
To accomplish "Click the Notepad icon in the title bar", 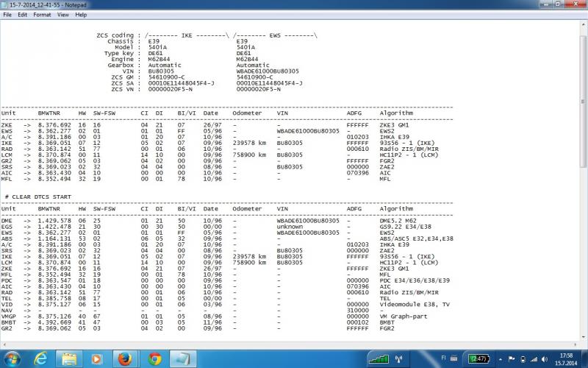I will (x=4, y=4).
